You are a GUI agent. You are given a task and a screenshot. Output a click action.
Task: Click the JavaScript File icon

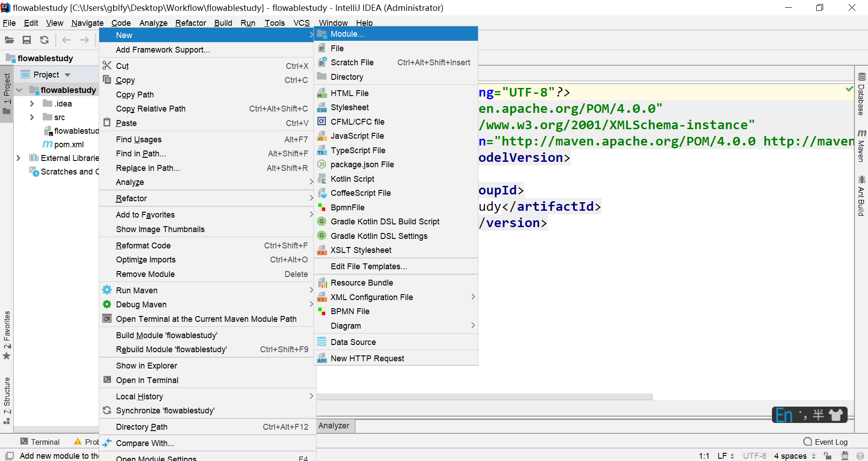click(322, 136)
